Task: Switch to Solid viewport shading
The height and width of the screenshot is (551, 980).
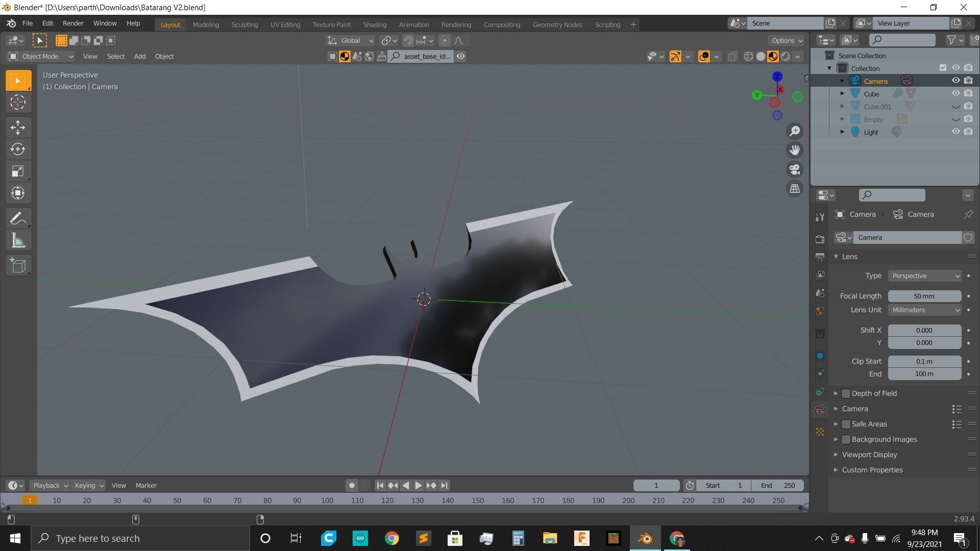Action: pyautogui.click(x=761, y=57)
